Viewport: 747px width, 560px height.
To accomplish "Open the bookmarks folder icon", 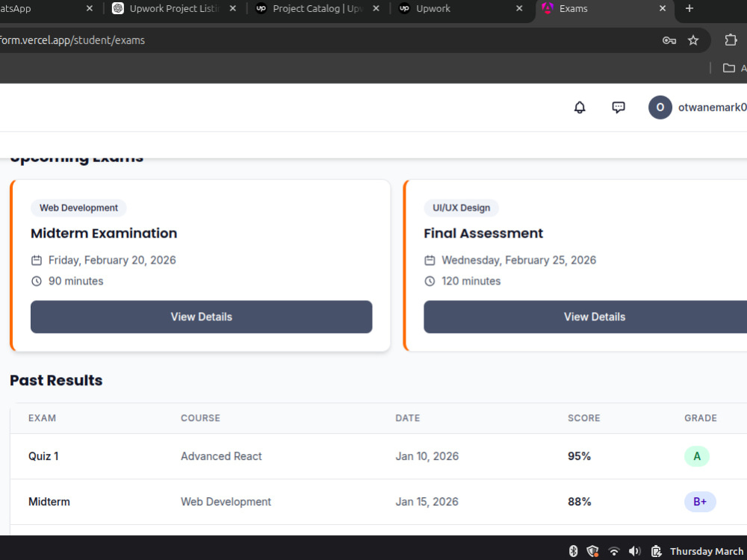I will (728, 68).
